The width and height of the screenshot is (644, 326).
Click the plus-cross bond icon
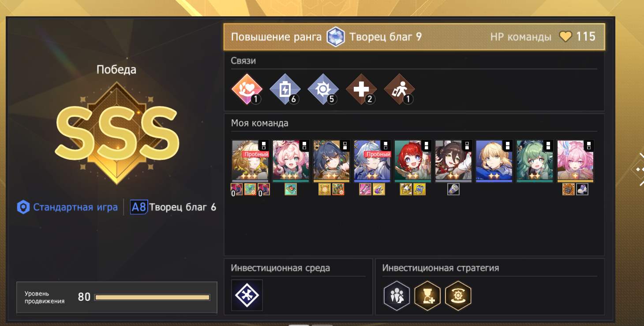coord(361,89)
